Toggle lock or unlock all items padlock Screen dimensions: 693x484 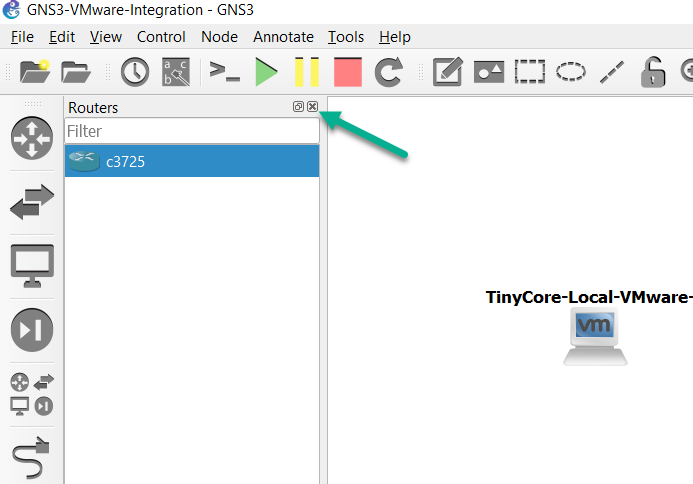click(653, 72)
